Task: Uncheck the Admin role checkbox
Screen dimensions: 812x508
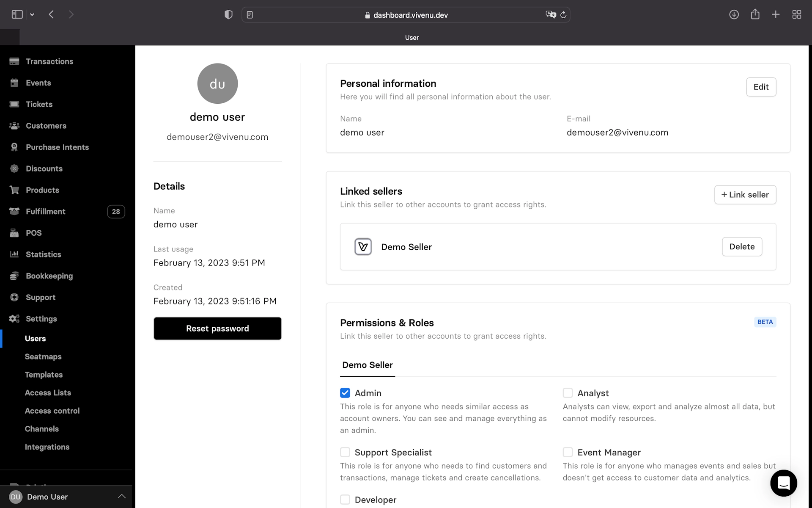Action: [x=345, y=393]
